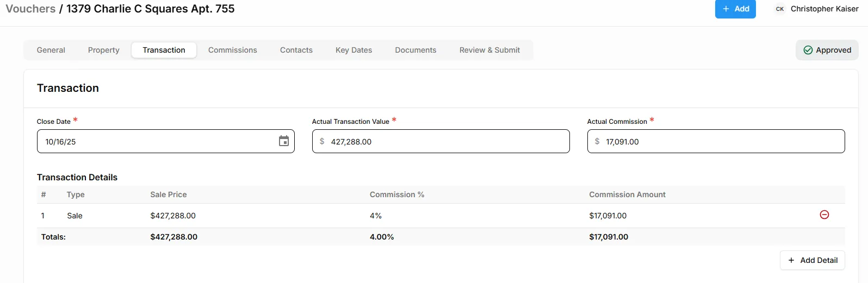Select the $427,288.00 cell in Sale row
Screen dimensions: 868x283
(x=173, y=216)
